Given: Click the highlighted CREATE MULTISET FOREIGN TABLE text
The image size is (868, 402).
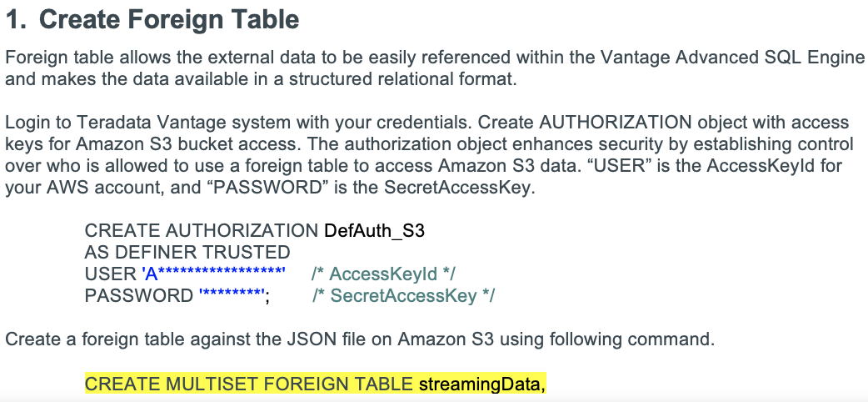Looking at the screenshot, I should [x=249, y=384].
